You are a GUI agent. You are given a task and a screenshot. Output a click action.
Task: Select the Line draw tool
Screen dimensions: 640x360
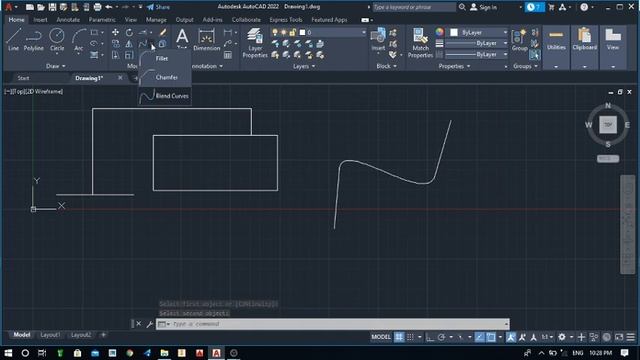(x=13, y=40)
